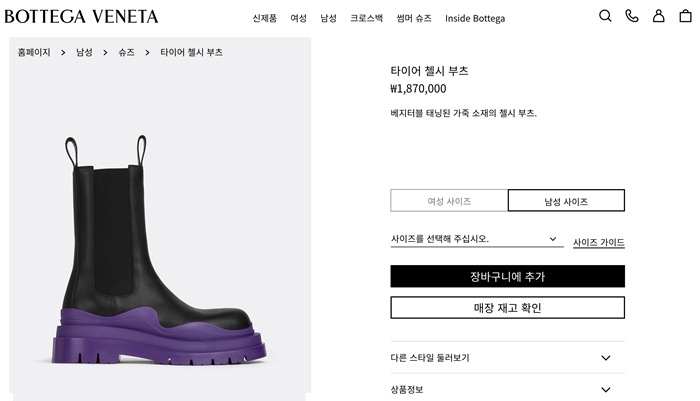
Task: Select the 여성 사이즈 size toggle
Action: pos(449,201)
